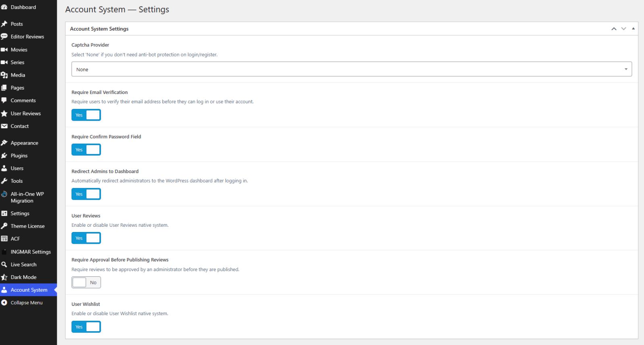Click the 'Require Email Verification' label
The width and height of the screenshot is (644, 345).
tap(100, 92)
